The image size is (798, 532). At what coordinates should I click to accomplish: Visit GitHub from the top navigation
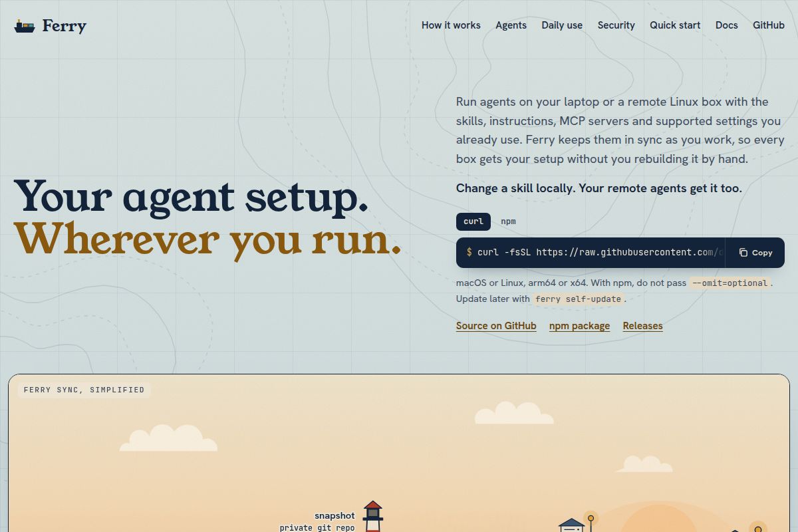[x=769, y=25]
